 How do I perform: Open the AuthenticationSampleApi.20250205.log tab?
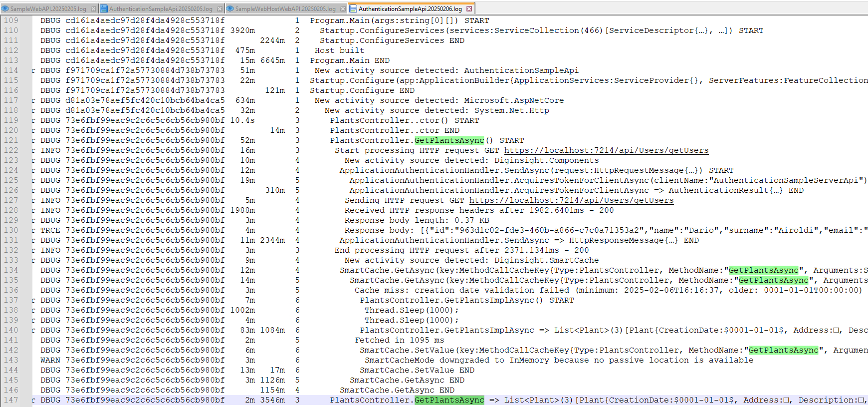pyautogui.click(x=161, y=8)
